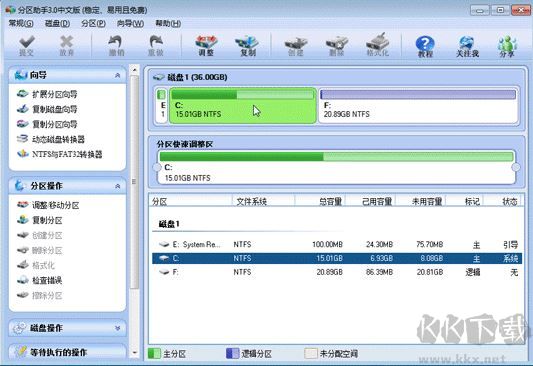Click the 6.93GB used value for C:
Image resolution: width=533 pixels, height=366 pixels.
(x=381, y=258)
